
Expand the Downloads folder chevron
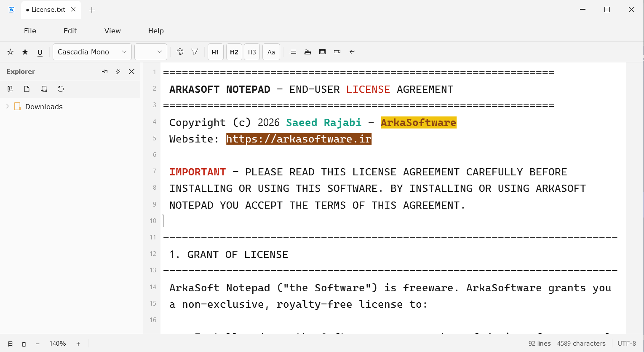click(7, 106)
